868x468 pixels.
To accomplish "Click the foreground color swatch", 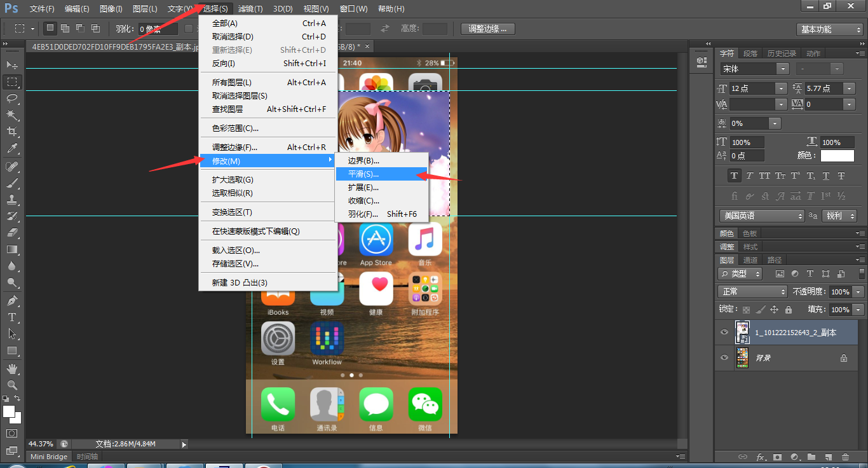I will (x=9, y=411).
